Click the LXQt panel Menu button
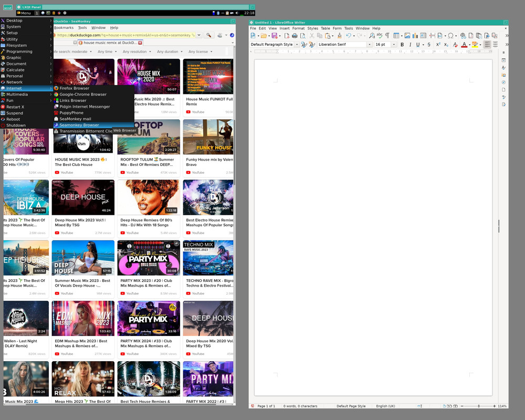The width and height of the screenshot is (525, 420). click(24, 13)
